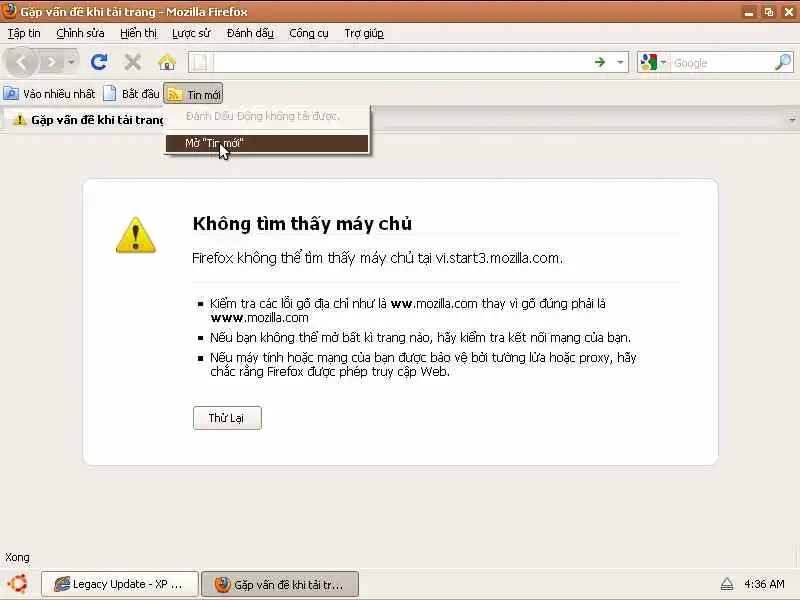
Task: Open the Đánh dấu menu
Action: pos(250,33)
